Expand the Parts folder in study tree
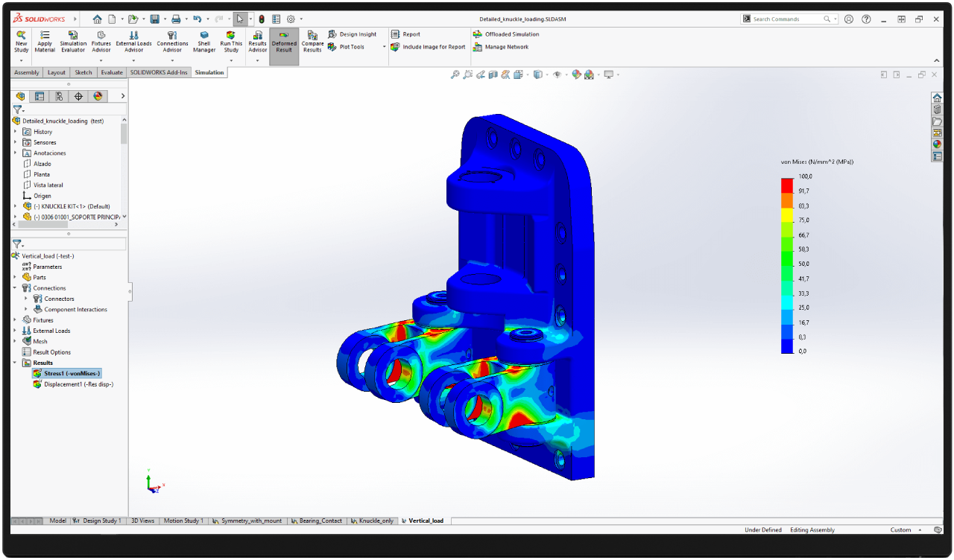Image resolution: width=954 pixels, height=560 pixels. point(15,277)
